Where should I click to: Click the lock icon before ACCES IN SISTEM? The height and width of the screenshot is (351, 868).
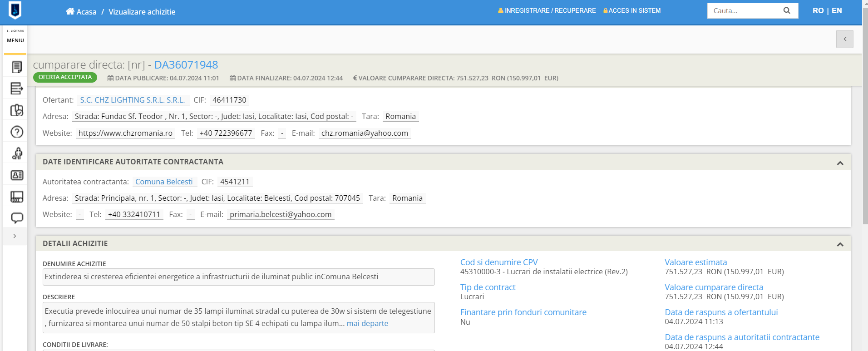click(x=605, y=10)
